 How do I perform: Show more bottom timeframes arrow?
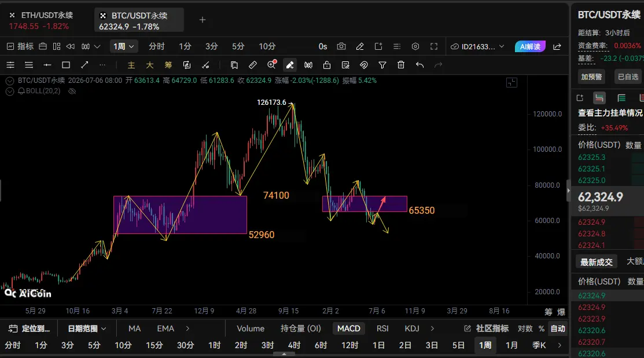560,345
